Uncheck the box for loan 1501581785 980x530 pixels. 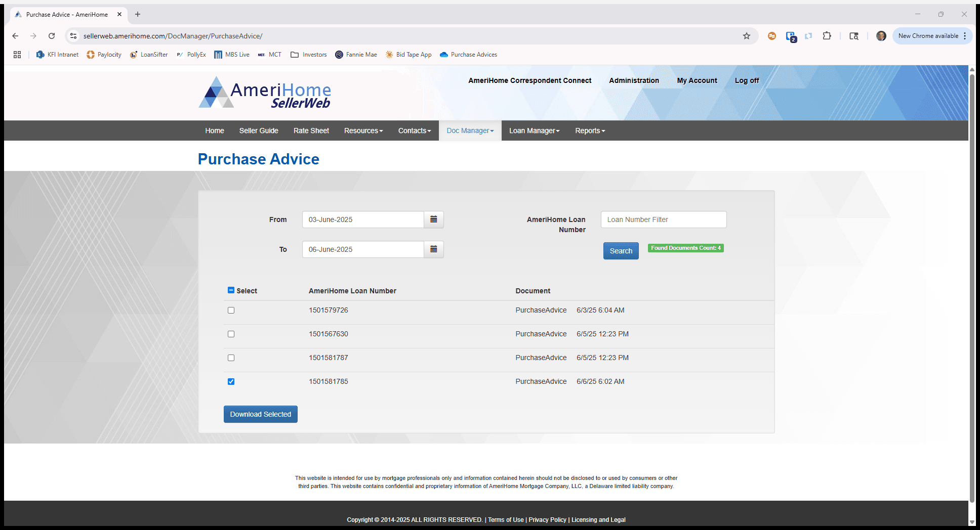pos(231,381)
